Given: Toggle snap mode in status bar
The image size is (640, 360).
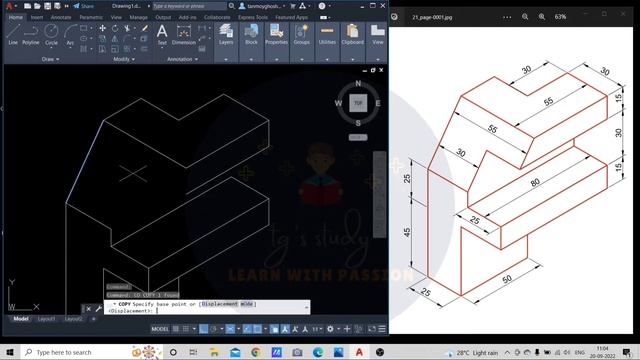Looking at the screenshot, I should click(186, 329).
